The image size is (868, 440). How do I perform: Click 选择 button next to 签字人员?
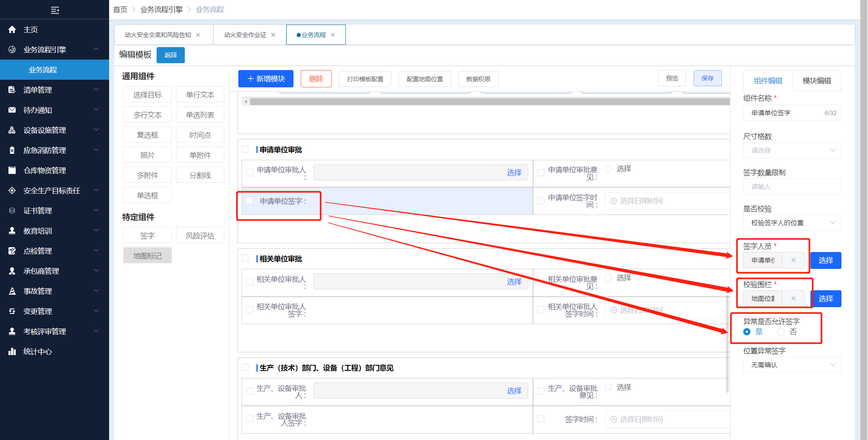(826, 260)
